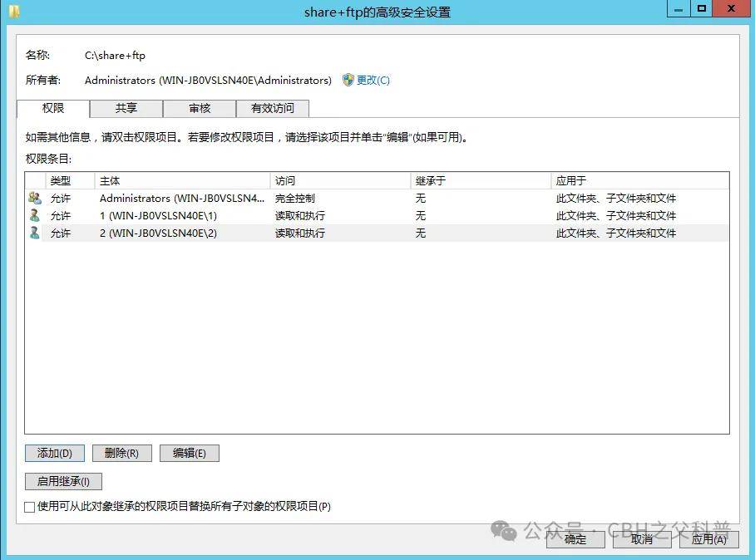The width and height of the screenshot is (755, 560).
Task: Go to the 有效访问 tab
Action: click(272, 108)
